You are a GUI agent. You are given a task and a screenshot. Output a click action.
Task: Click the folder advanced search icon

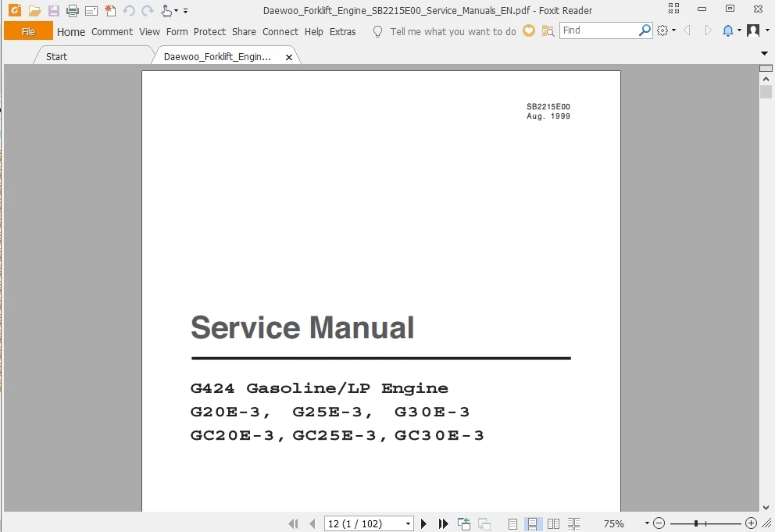point(548,31)
